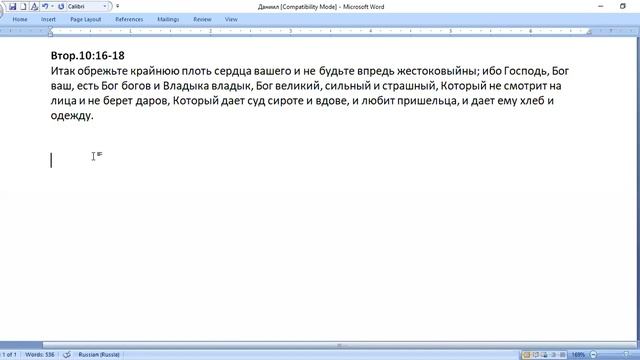The width and height of the screenshot is (640, 360).
Task: Click the Save icon in quick access toolbar
Action: click(12, 7)
